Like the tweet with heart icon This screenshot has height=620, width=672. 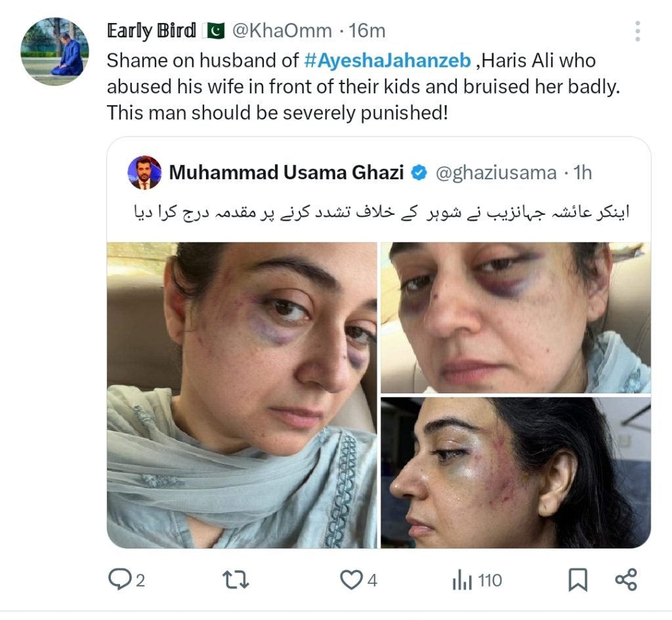351,580
